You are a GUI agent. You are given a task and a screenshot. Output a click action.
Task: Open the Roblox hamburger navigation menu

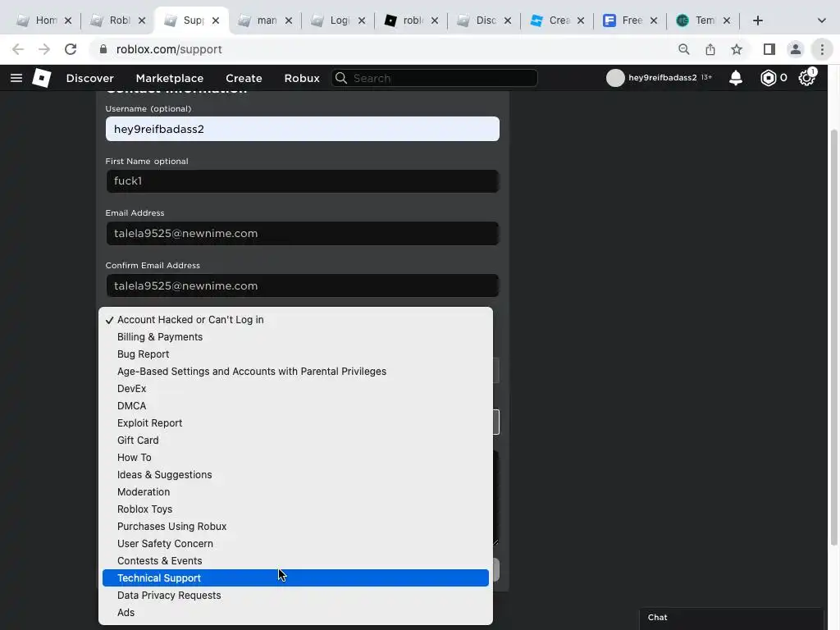click(x=16, y=78)
